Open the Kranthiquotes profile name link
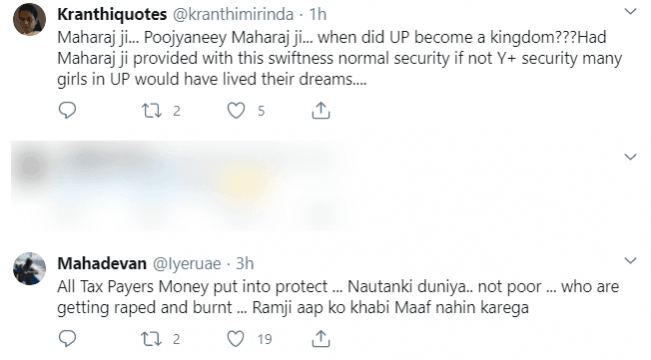Screen dimensions: 651x360 112,15
